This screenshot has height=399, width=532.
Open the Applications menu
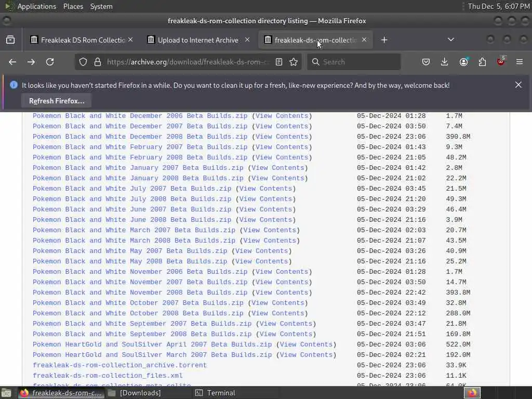coord(37,6)
